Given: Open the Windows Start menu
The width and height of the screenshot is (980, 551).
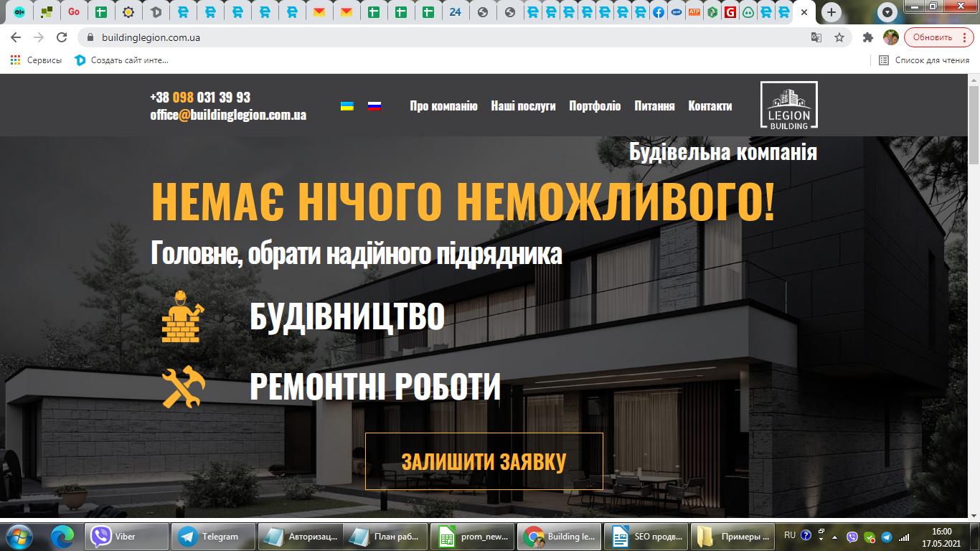Looking at the screenshot, I should 18,536.
